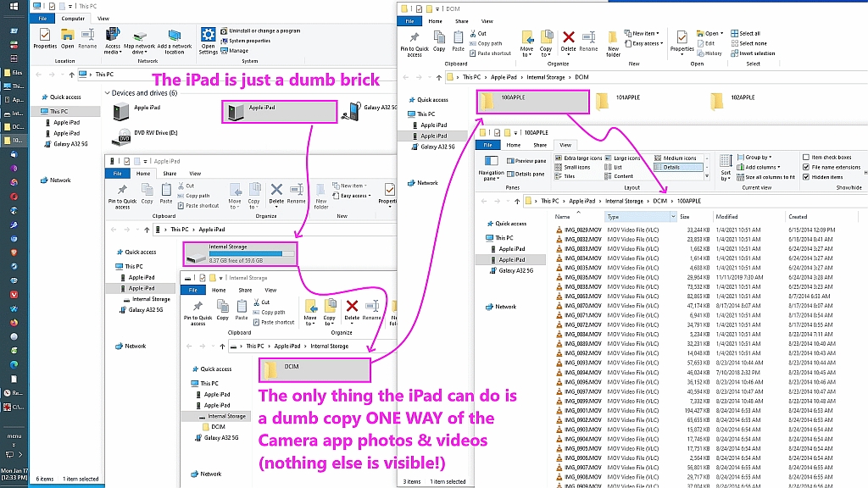
Task: Click Map network drive icon
Action: 140,42
